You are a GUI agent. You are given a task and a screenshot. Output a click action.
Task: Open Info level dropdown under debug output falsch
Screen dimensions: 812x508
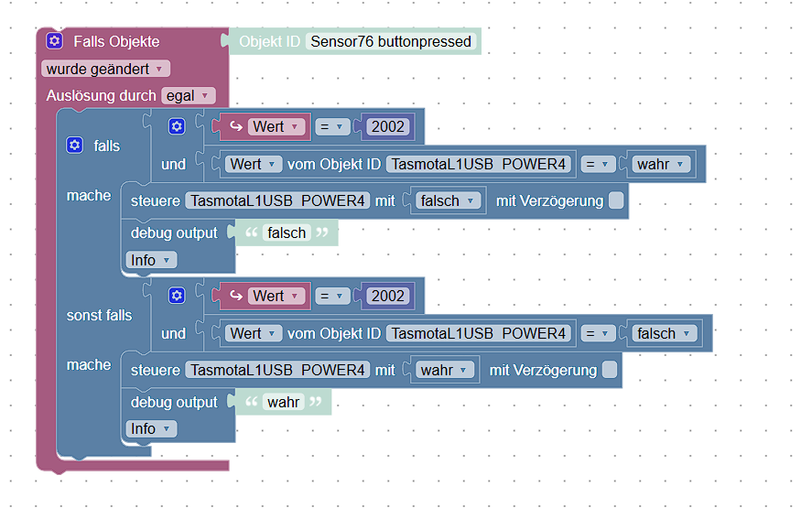tap(151, 260)
